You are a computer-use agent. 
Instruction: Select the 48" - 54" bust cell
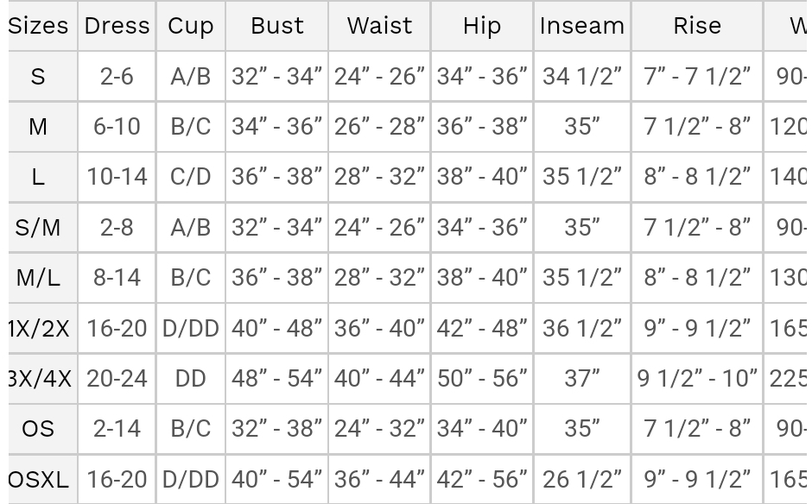pos(277,379)
